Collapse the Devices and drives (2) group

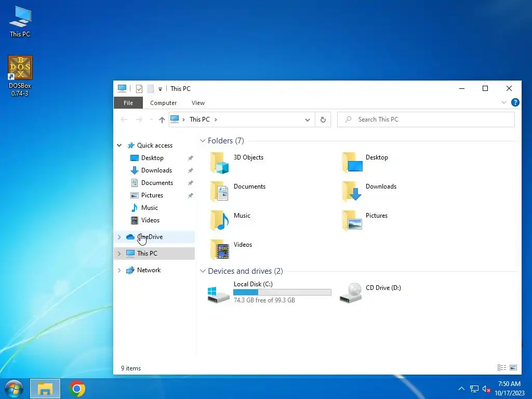203,271
